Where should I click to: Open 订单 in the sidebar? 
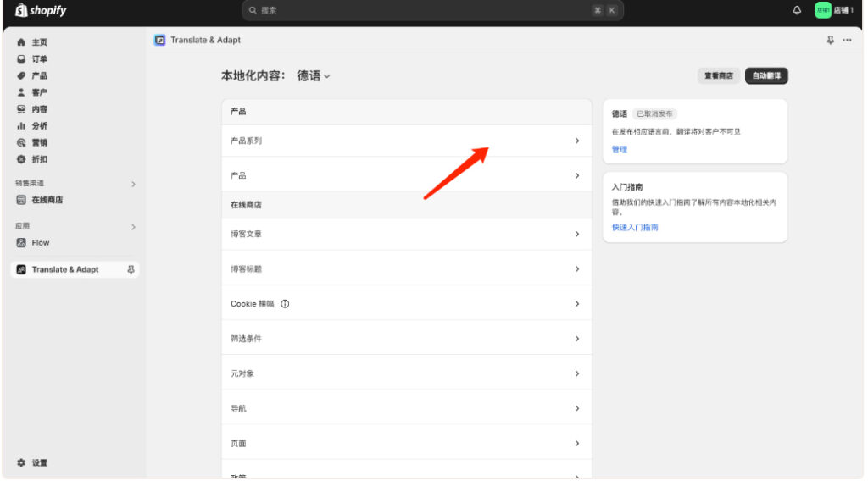pos(39,58)
